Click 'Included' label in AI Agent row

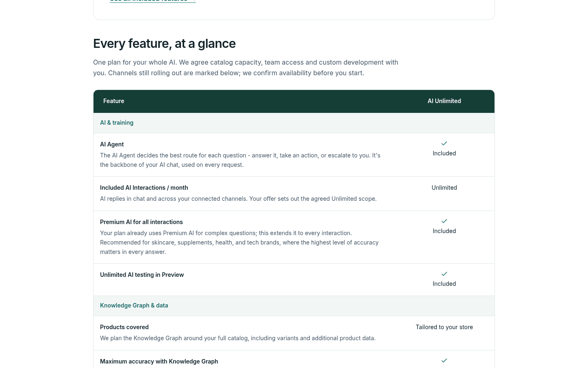coord(444,153)
